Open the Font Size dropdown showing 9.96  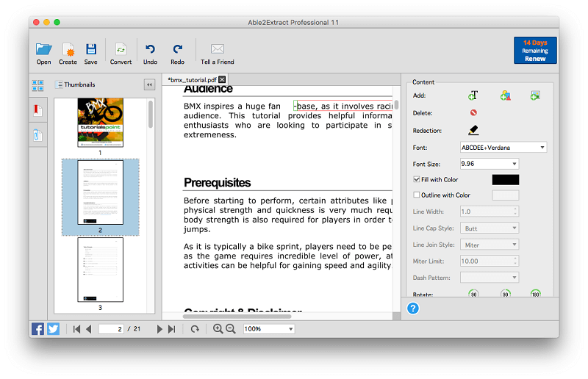point(490,164)
